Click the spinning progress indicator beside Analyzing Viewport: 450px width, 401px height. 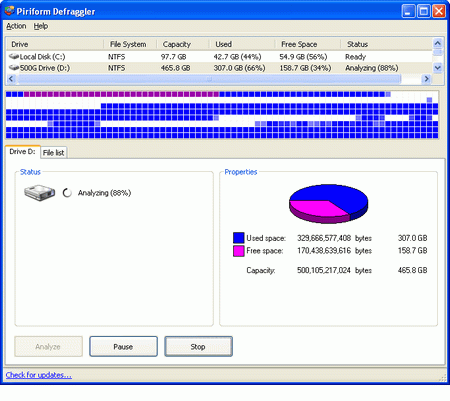point(67,193)
